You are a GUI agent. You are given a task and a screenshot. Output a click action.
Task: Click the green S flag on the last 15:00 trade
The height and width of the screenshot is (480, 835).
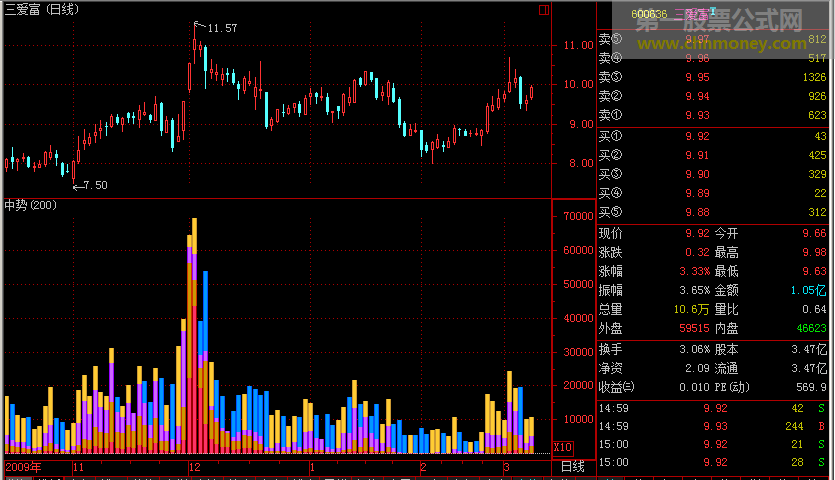(x=821, y=462)
